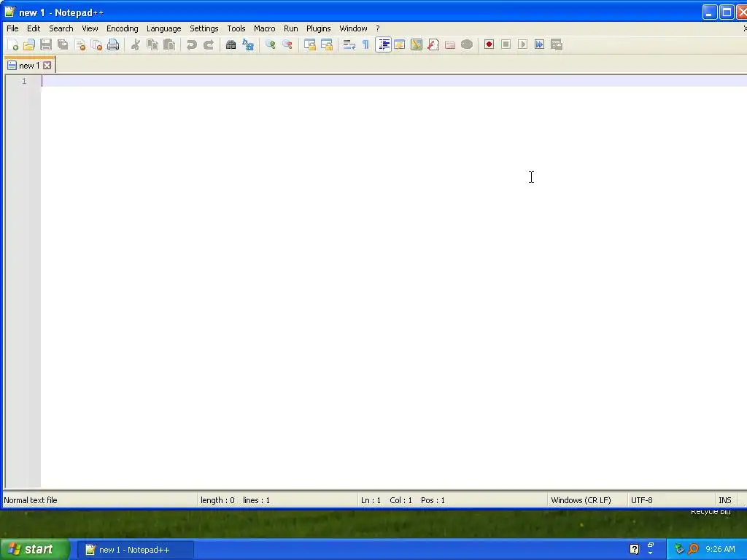Click the length : 0 lines : 1 status
Image resolution: width=747 pixels, height=560 pixels.
[277, 500]
